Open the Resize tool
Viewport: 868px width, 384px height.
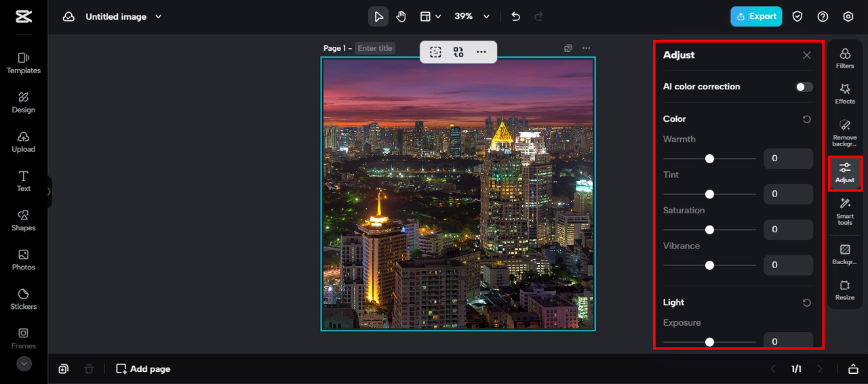coord(845,290)
